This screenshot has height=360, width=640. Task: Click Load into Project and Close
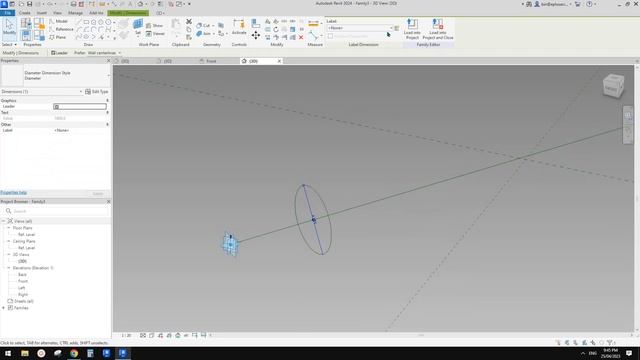438,29
